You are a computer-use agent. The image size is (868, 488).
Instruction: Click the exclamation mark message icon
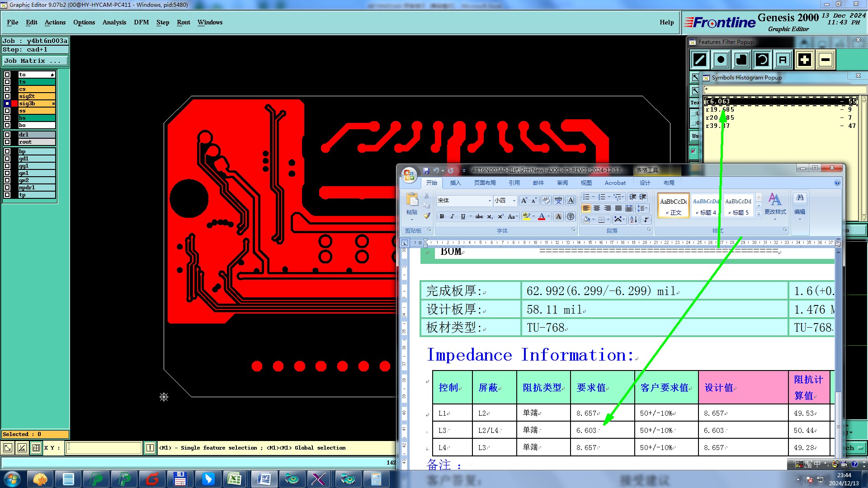coord(150,448)
